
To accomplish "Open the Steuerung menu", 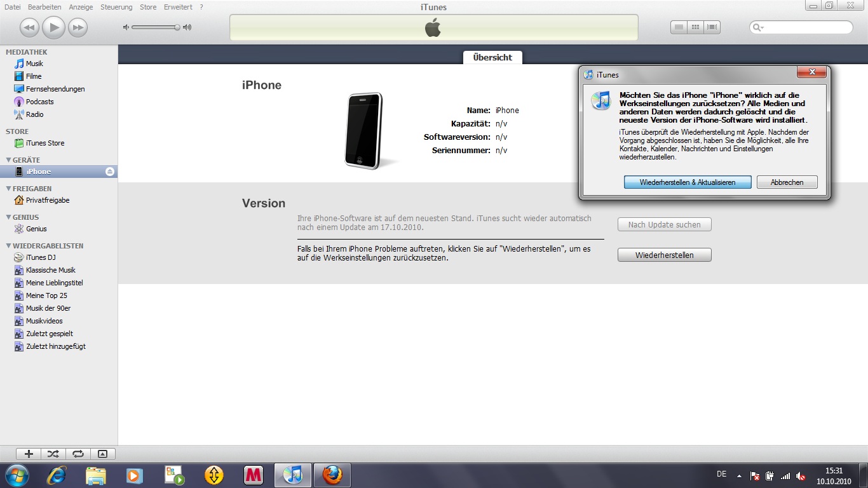I will [116, 7].
